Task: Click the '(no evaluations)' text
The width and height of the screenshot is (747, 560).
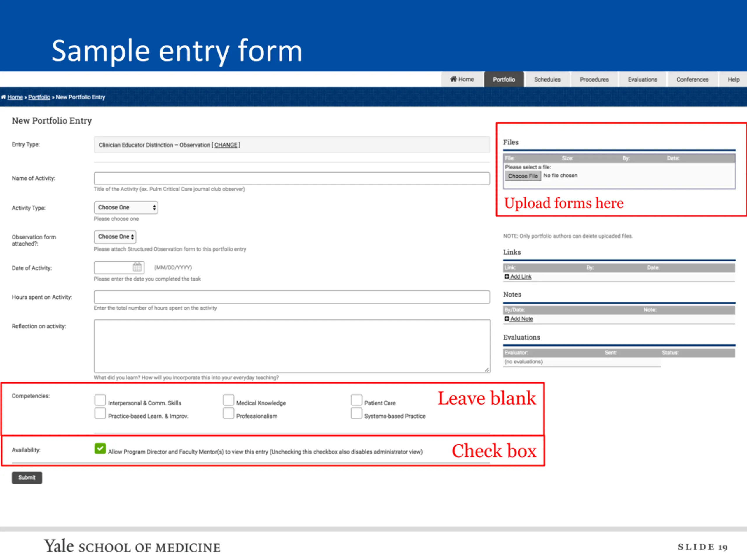Action: 523,361
